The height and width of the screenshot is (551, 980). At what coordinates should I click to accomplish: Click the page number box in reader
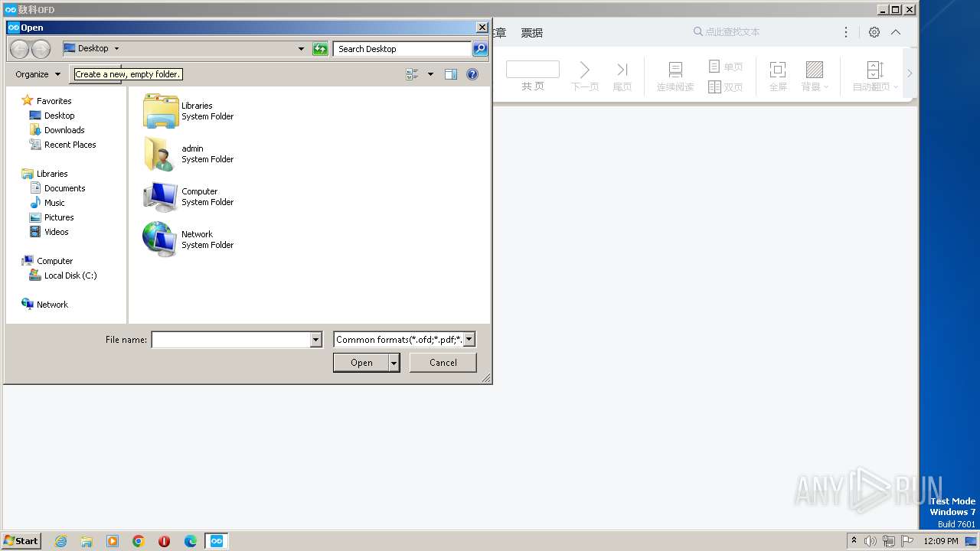coord(533,70)
